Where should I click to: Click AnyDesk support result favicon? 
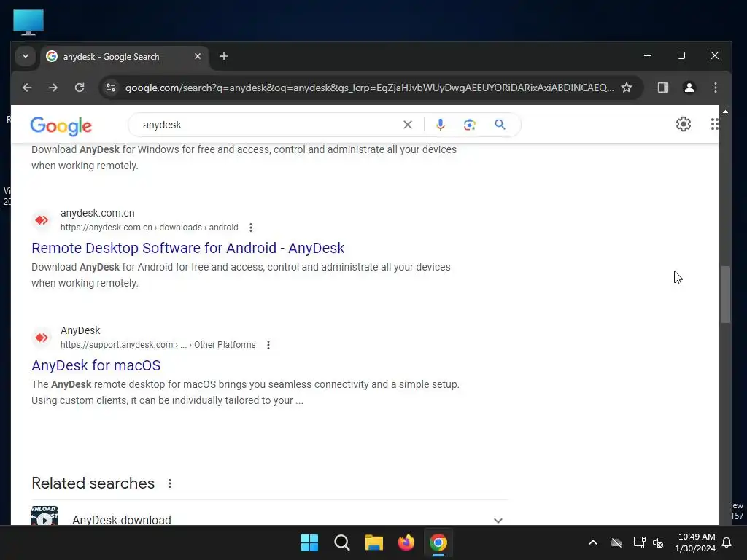42,338
